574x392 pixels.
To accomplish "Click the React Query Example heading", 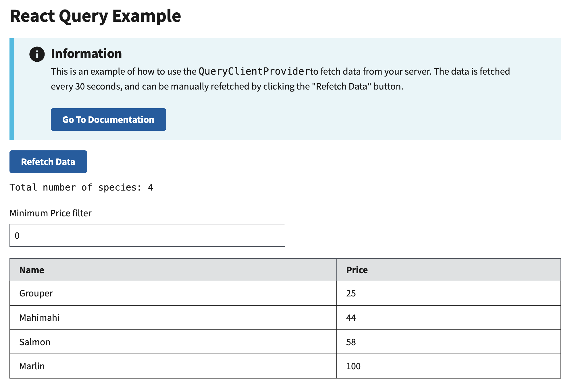I will point(95,16).
